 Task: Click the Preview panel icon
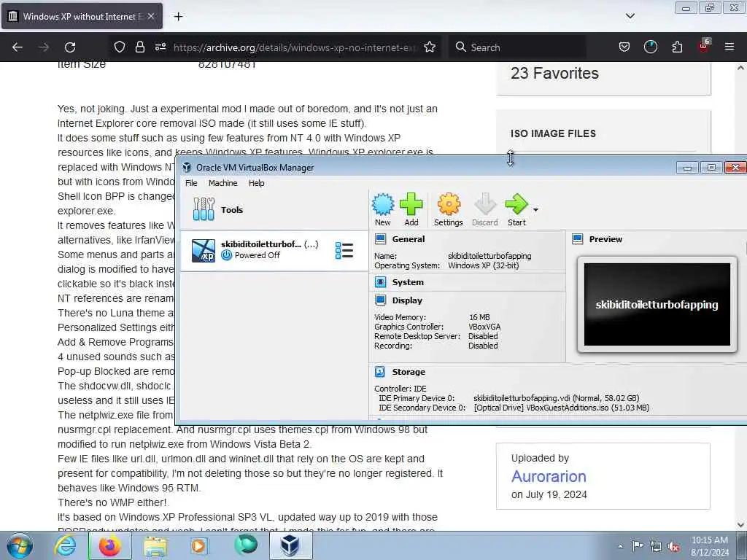pyautogui.click(x=578, y=239)
